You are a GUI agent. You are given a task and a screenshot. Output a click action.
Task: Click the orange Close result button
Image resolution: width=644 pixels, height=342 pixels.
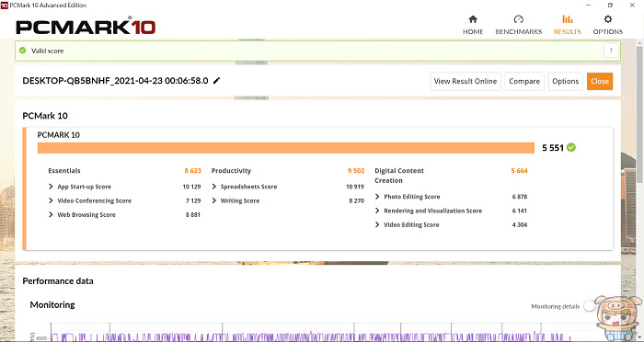600,81
